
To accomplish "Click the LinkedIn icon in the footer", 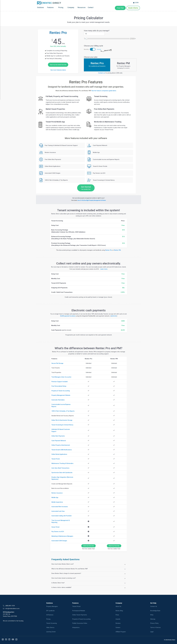I will (9, 639).
